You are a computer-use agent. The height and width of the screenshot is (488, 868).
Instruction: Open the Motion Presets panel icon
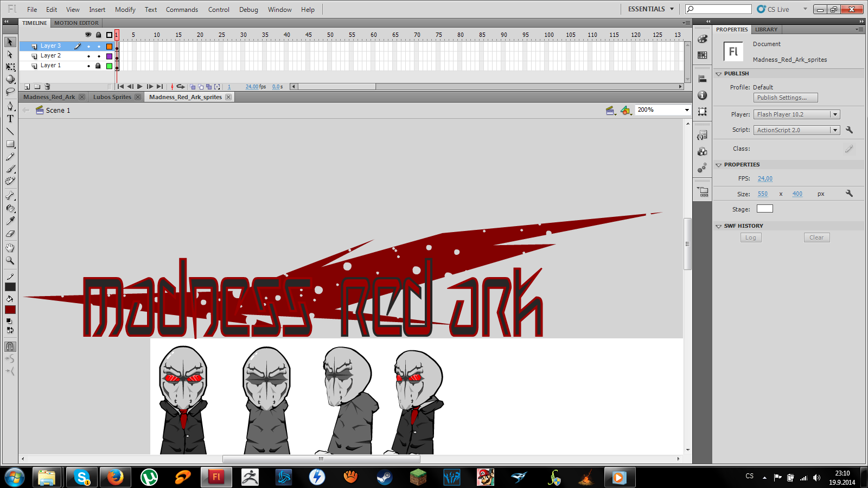[703, 168]
